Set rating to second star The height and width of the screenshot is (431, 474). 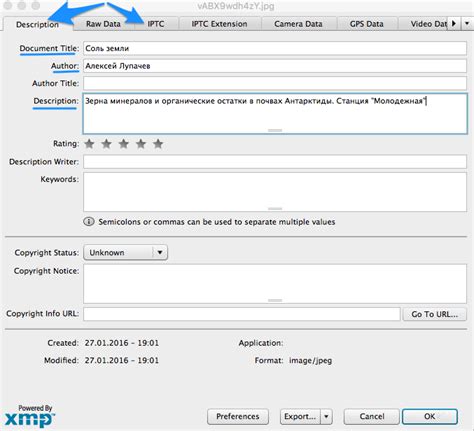[106, 144]
